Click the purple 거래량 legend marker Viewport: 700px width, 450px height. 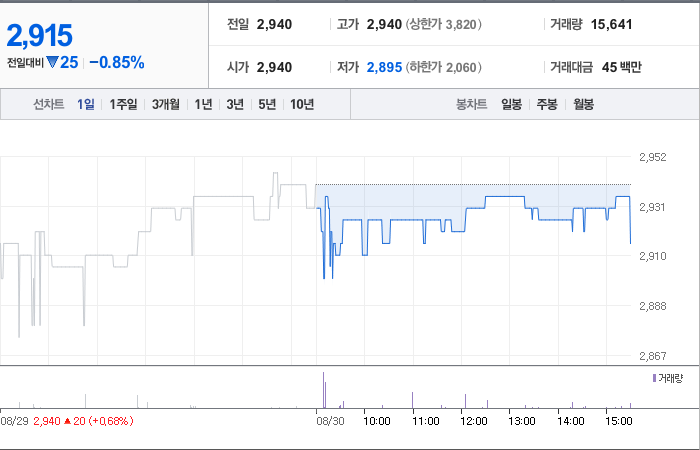654,379
